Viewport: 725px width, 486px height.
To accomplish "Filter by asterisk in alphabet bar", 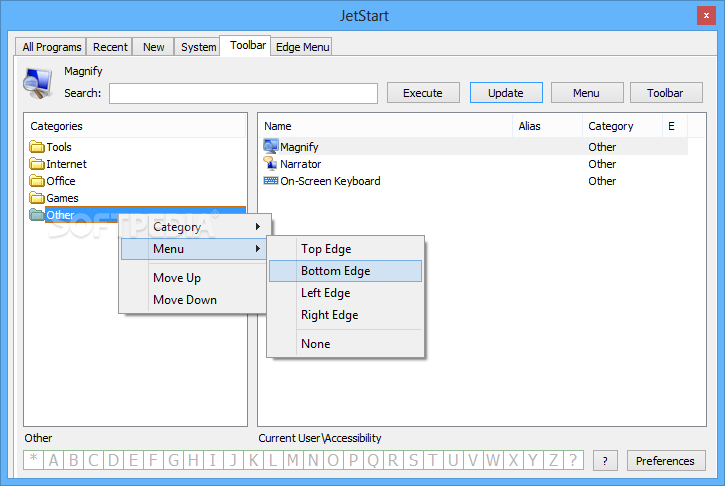I will point(33,460).
